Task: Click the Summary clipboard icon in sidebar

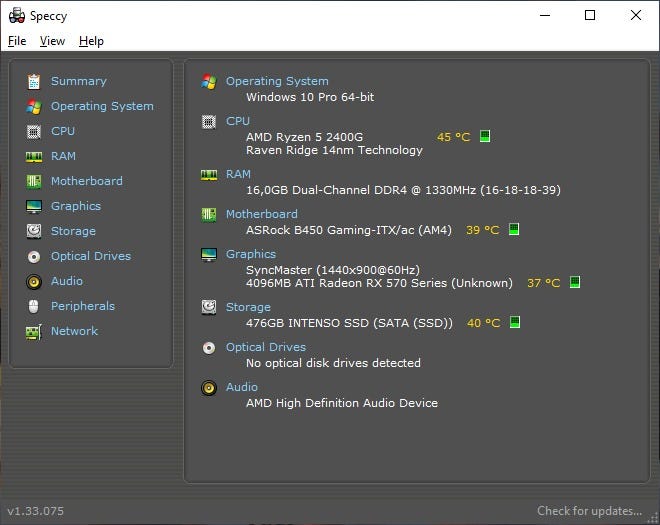Action: click(x=34, y=81)
